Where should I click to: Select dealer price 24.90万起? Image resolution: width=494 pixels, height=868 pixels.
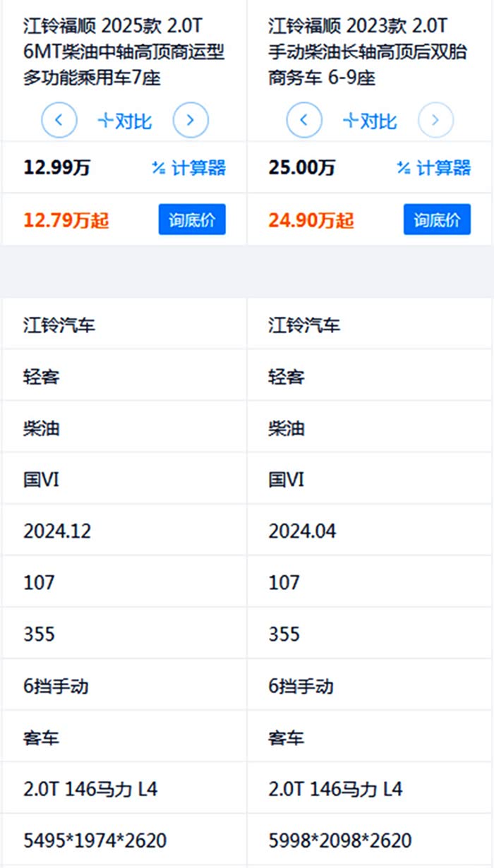[x=311, y=221]
